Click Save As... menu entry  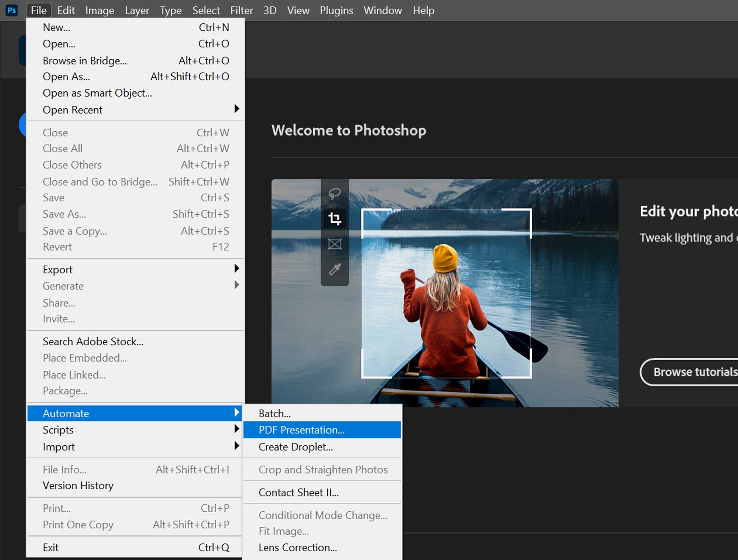[135, 214]
